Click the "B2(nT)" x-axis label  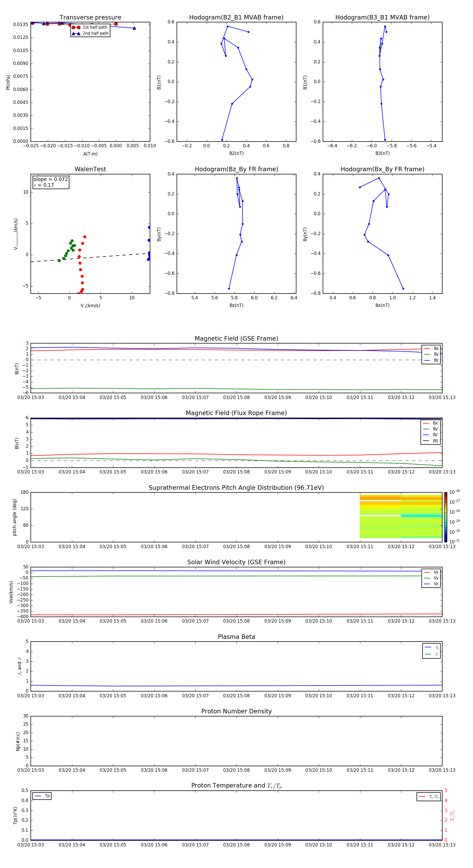tap(236, 153)
